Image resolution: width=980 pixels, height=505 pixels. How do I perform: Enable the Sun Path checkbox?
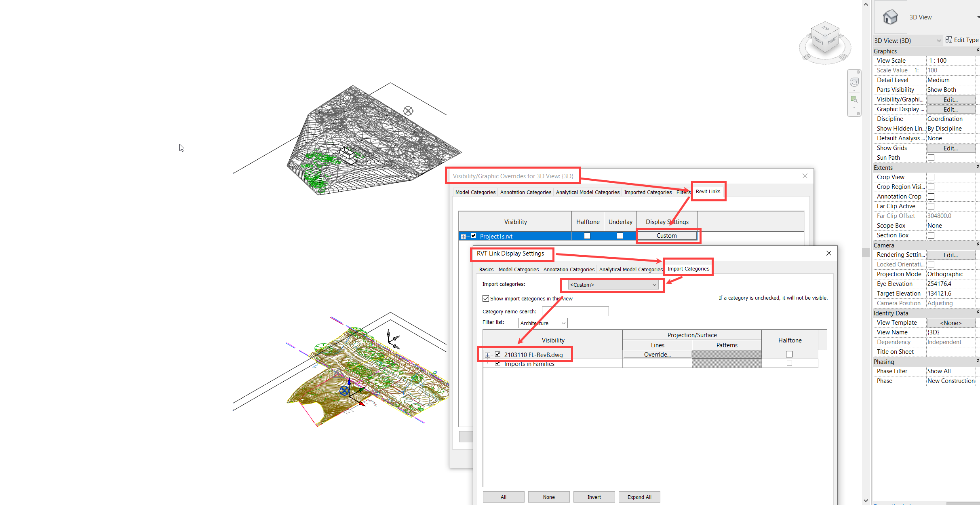931,158
